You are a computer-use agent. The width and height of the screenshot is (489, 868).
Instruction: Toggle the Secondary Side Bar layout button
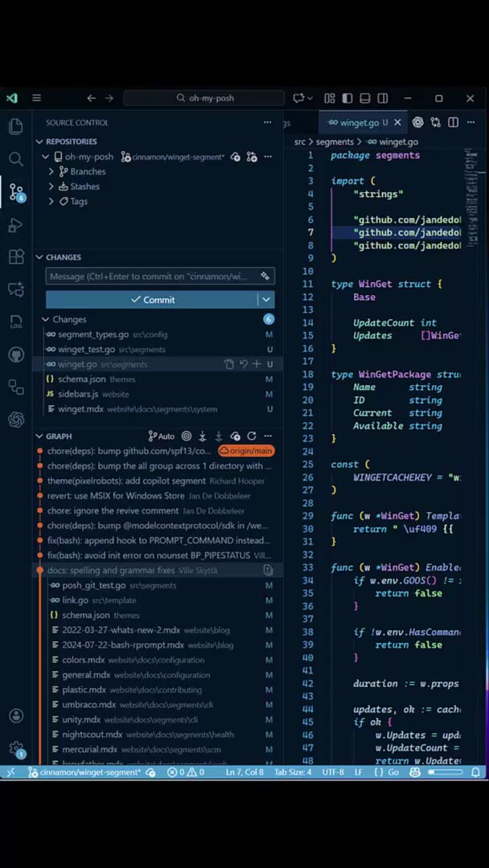[x=383, y=98]
